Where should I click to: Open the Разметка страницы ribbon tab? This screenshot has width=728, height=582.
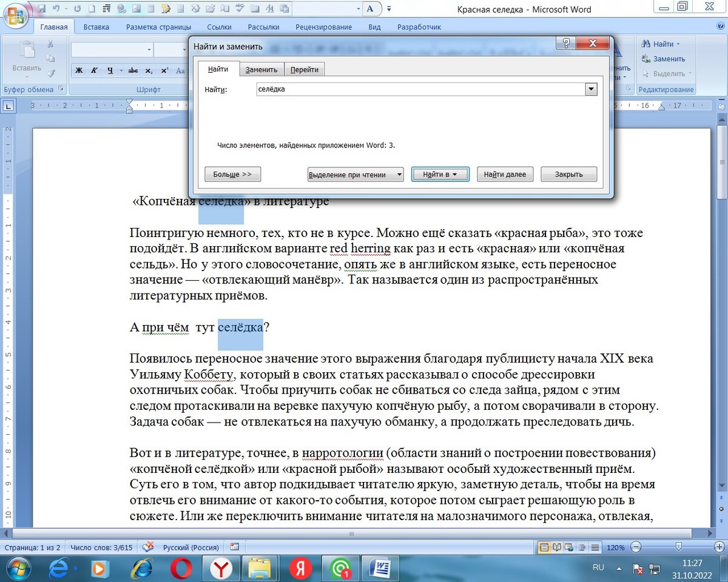pos(159,27)
